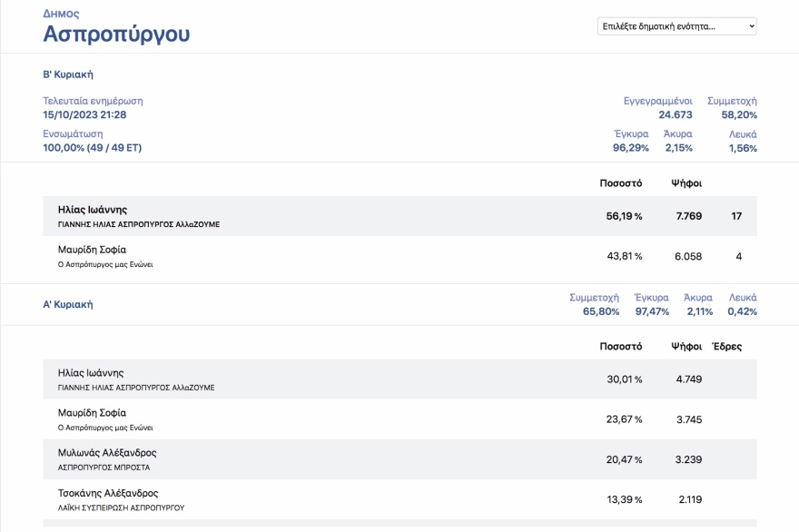Image resolution: width=799 pixels, height=532 pixels.
Task: Click the 58,20% turnout value
Action: click(x=739, y=115)
